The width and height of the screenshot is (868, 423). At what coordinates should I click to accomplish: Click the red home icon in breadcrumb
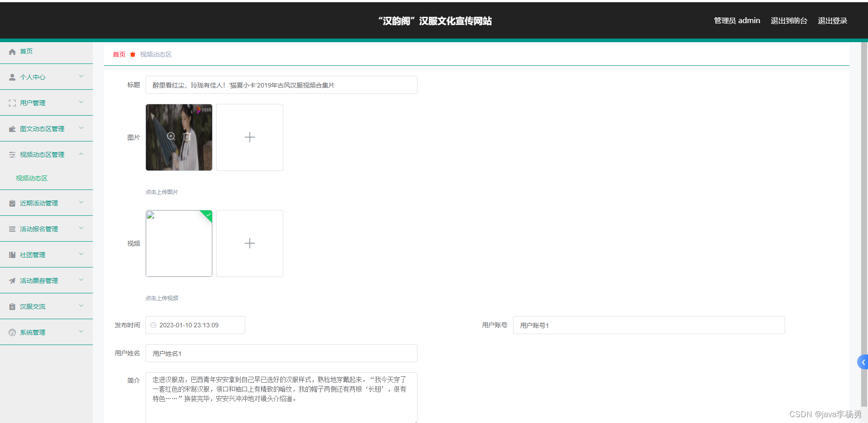(133, 54)
